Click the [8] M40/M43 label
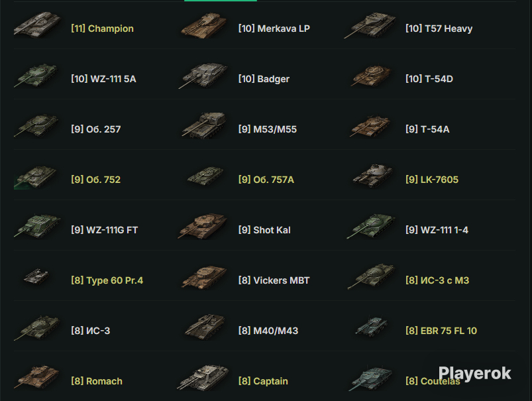 pyautogui.click(x=268, y=330)
